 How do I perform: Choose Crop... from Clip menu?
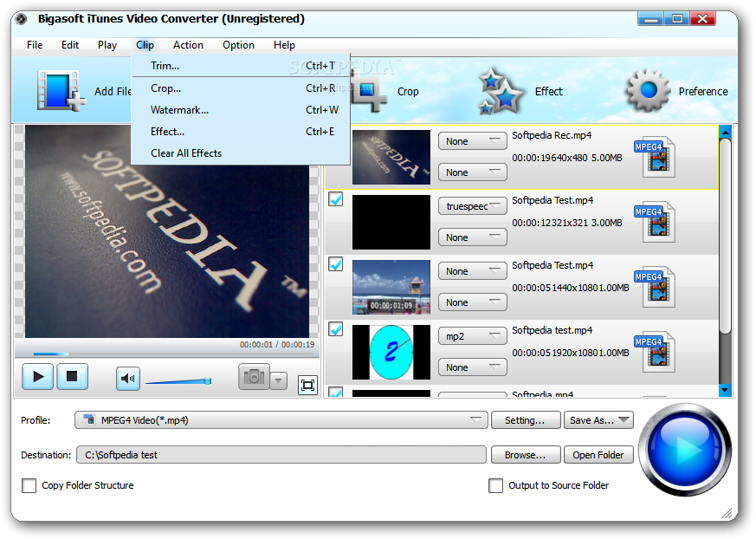pyautogui.click(x=241, y=88)
